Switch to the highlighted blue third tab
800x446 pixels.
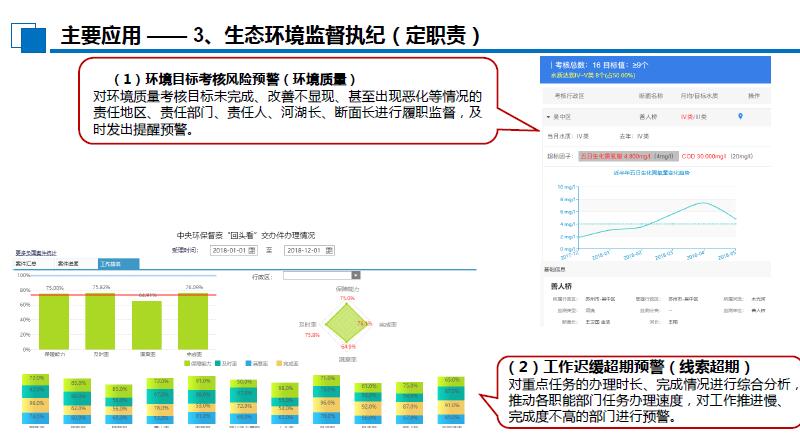click(x=118, y=264)
